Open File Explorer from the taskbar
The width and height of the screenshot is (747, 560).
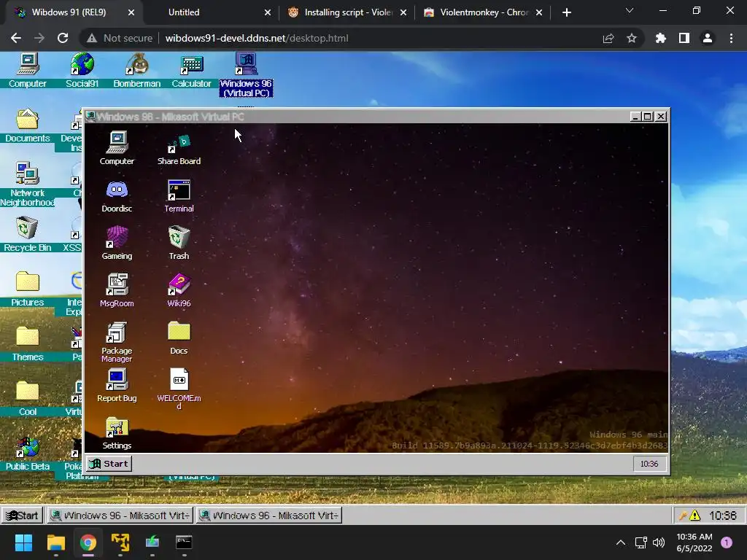point(55,542)
